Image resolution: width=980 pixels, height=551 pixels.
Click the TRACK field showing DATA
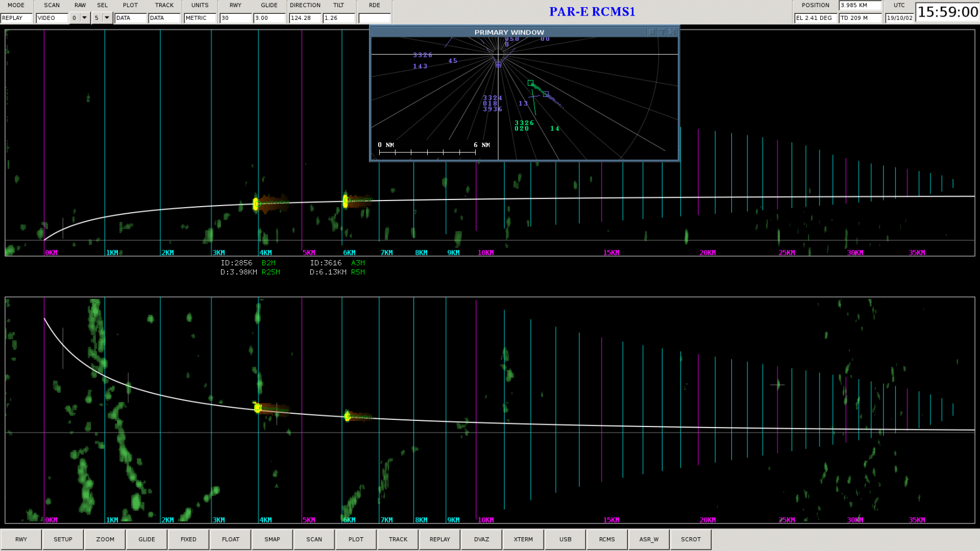164,18
